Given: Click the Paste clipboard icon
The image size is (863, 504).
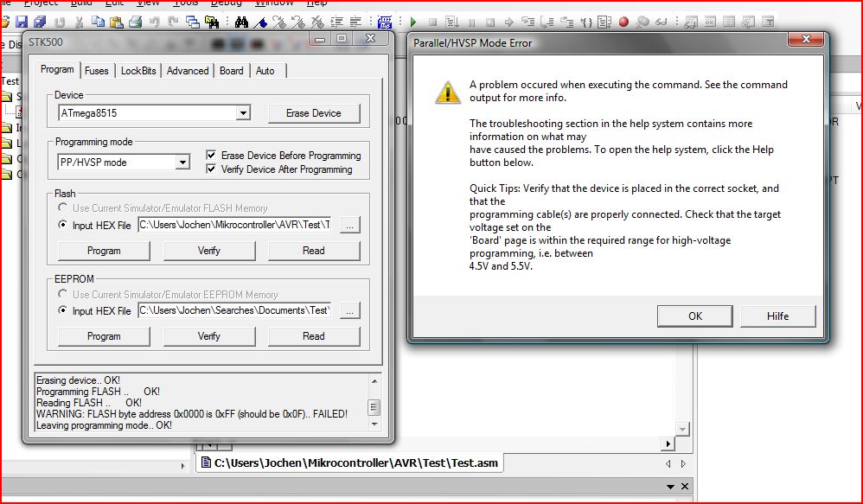Looking at the screenshot, I should tap(116, 22).
